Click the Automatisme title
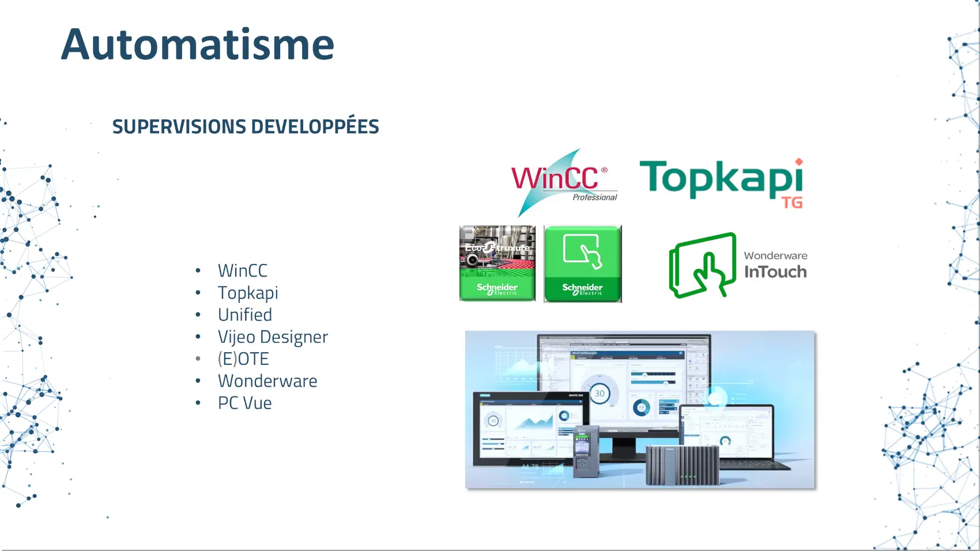Image resolution: width=980 pixels, height=551 pixels. (198, 44)
